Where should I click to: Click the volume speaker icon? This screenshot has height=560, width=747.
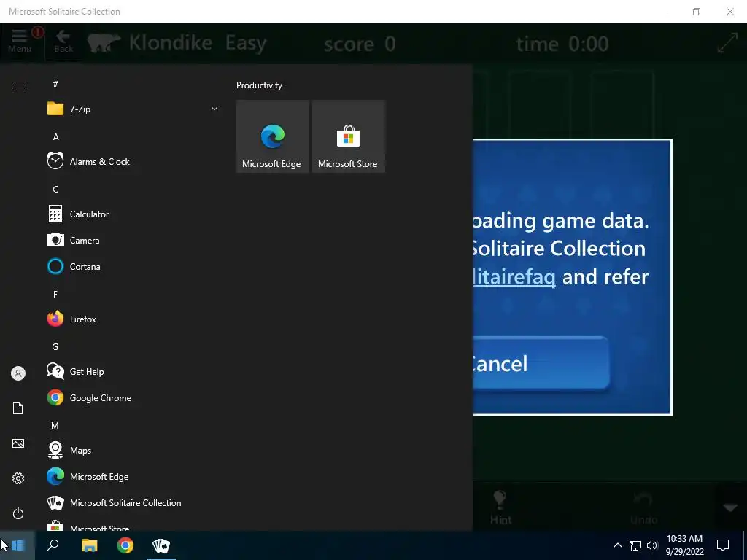[652, 545]
